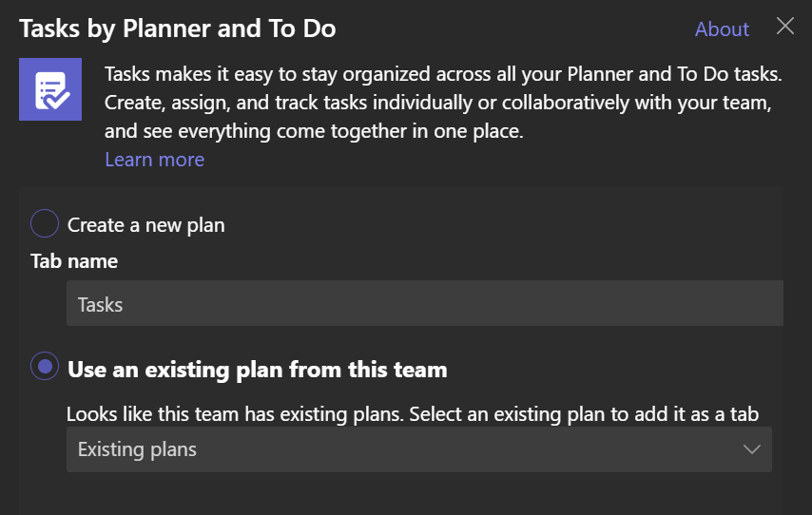Image resolution: width=812 pixels, height=515 pixels.
Task: Click the 'Tab name' field label
Action: click(74, 261)
